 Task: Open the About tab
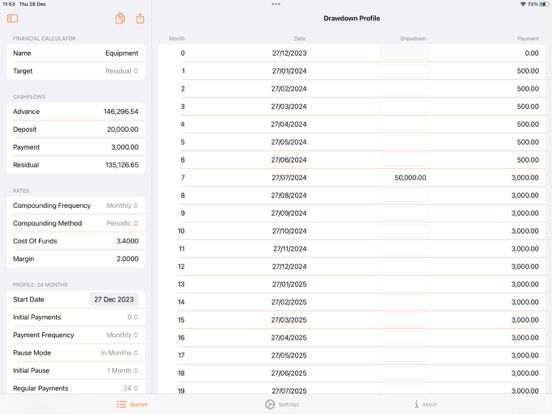[x=426, y=404]
